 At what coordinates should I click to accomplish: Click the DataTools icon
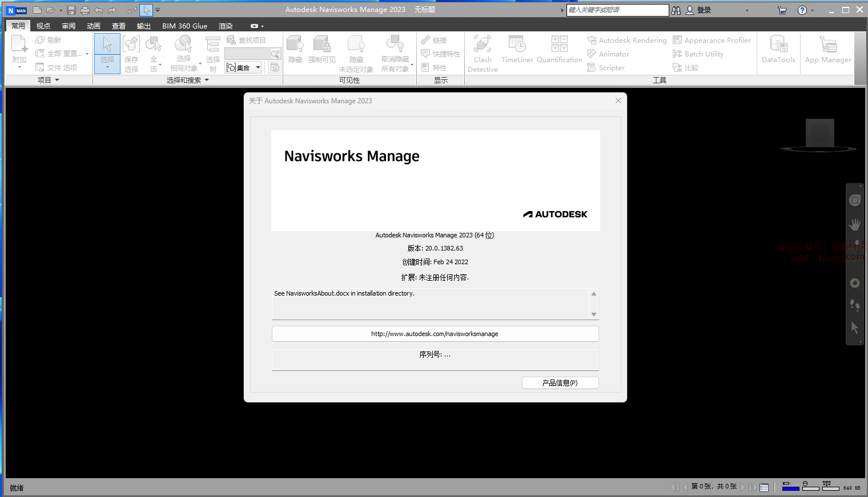click(x=778, y=50)
